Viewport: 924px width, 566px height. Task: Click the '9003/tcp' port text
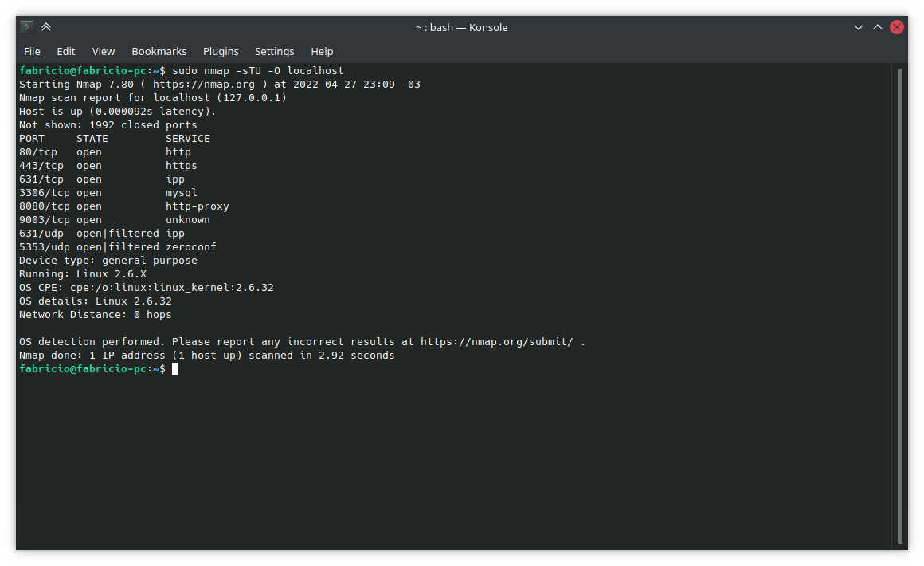point(44,220)
